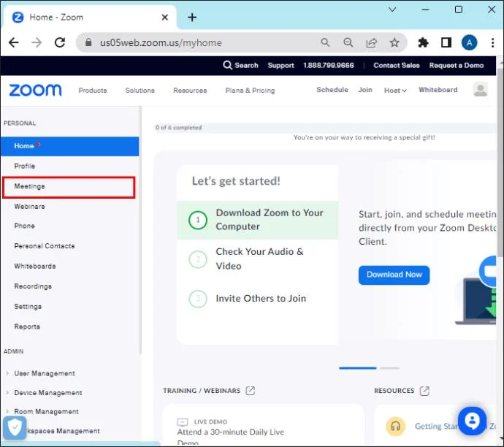This screenshot has height=447, width=504.
Task: Click the Join link
Action: tap(365, 90)
